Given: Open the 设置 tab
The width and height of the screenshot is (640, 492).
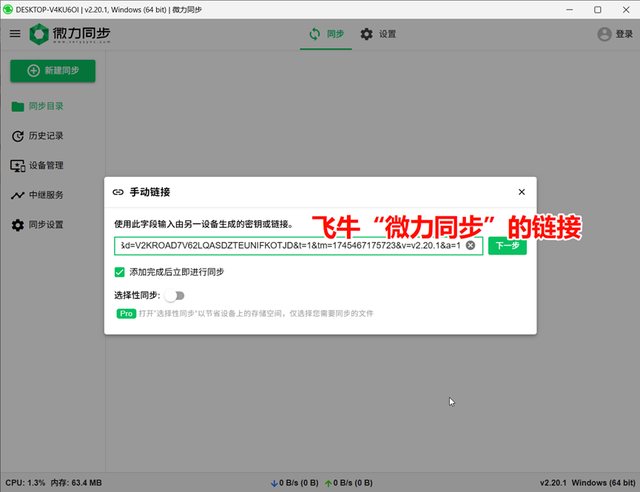Looking at the screenshot, I should tap(378, 34).
